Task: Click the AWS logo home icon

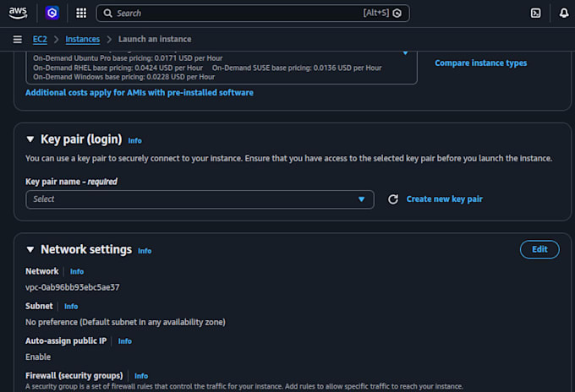Action: pos(18,13)
